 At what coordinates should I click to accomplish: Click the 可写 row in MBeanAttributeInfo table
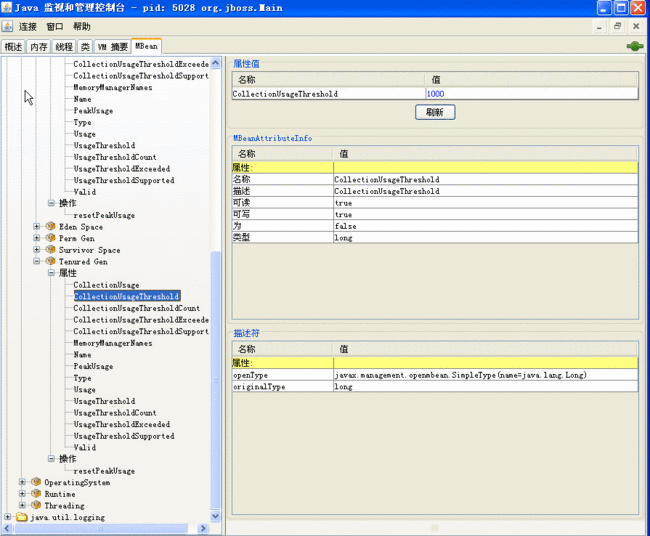pyautogui.click(x=434, y=214)
